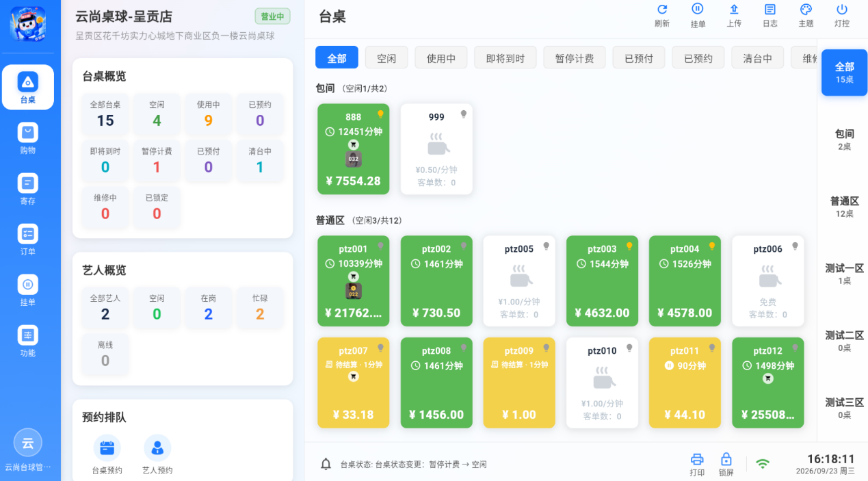Open 台桌预约 table reservation
The image size is (868, 481).
[107, 454]
